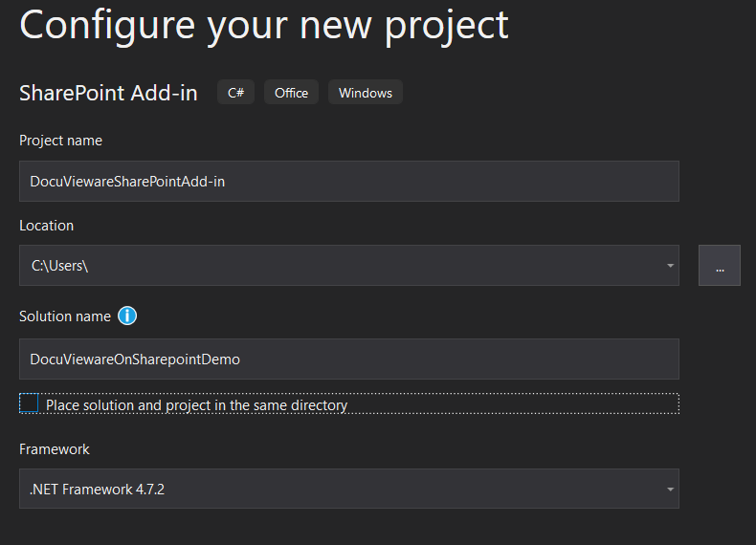
Task: Click the Solution name info icon
Action: 127,316
